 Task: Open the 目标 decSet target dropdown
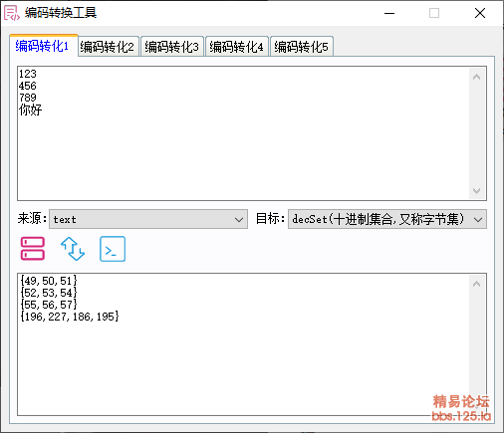coord(387,219)
